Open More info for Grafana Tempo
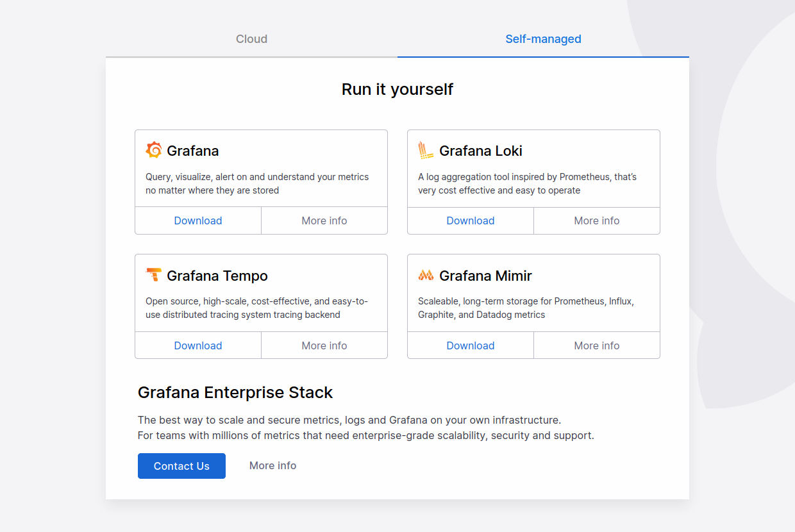 324,345
